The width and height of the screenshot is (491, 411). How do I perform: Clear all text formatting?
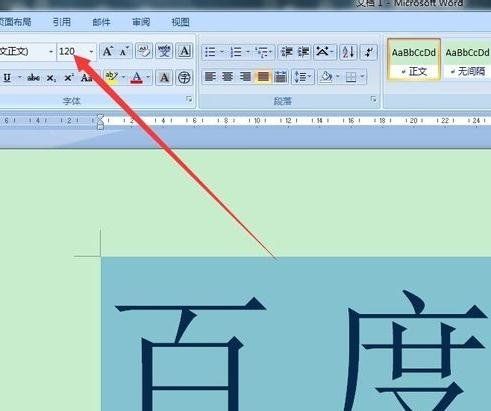(144, 51)
